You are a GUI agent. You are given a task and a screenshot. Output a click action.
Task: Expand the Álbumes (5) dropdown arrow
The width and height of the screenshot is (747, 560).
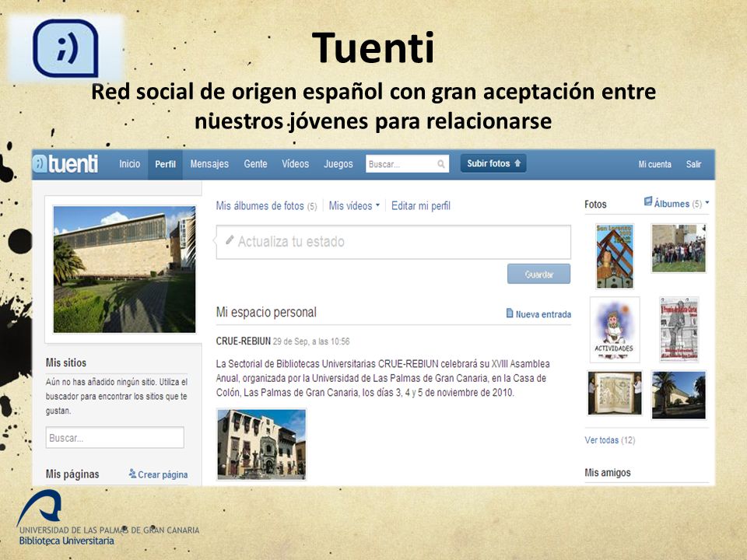707,203
